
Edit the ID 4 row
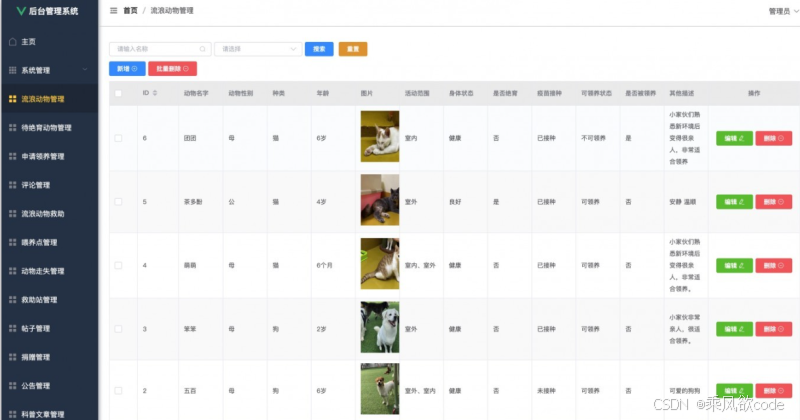pyautogui.click(x=734, y=265)
